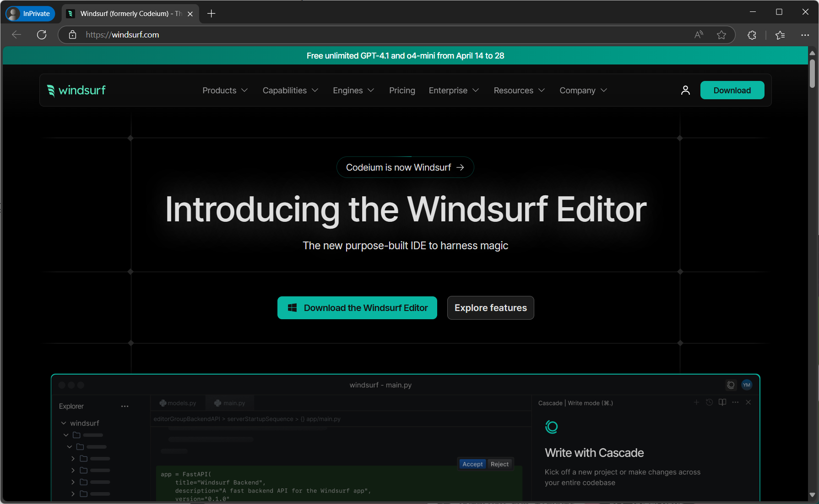Close the Cascade panel
Viewport: 819px width, 504px height.
click(x=748, y=402)
